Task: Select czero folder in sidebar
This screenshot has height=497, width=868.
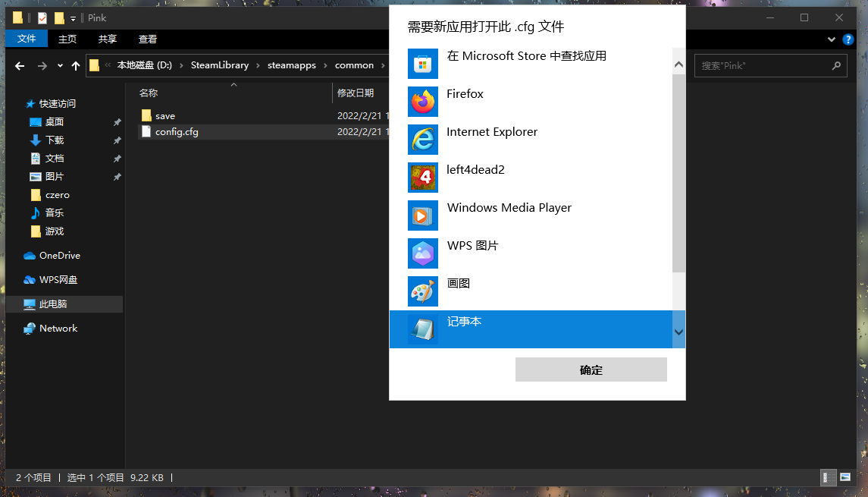Action: [x=57, y=195]
